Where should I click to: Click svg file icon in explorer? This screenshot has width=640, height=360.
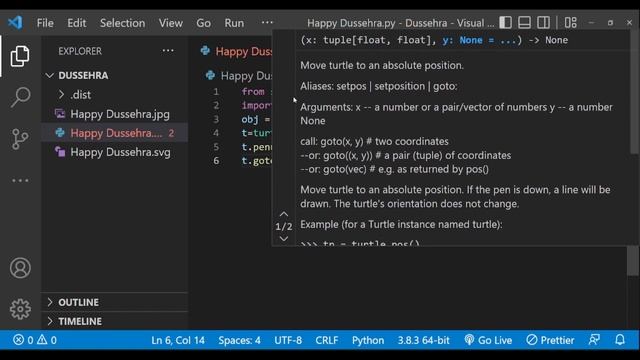(x=60, y=152)
